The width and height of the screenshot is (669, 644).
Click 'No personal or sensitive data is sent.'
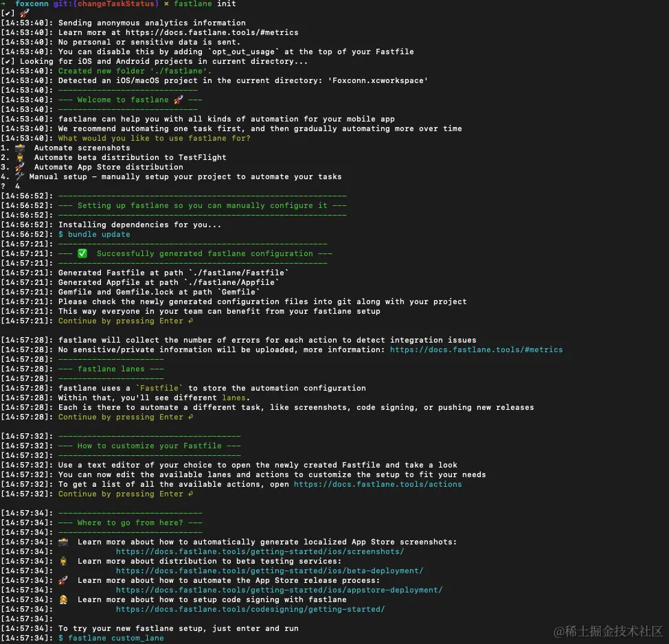coord(149,42)
